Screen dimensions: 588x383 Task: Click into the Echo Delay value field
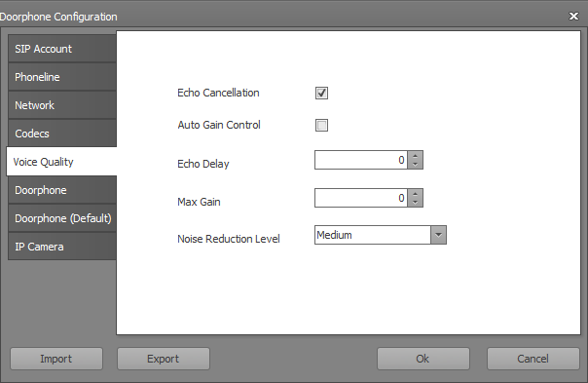tap(361, 160)
